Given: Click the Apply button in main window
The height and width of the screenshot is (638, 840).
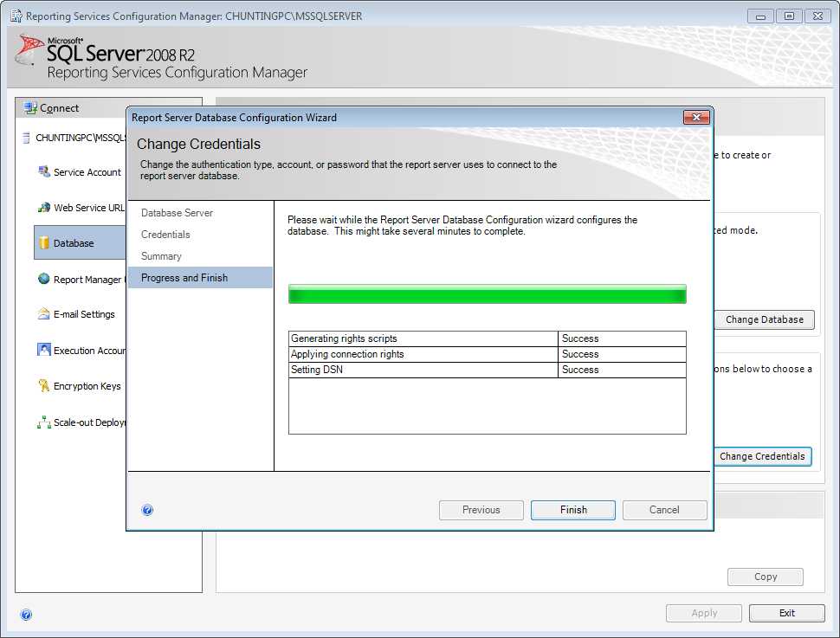Looking at the screenshot, I should click(x=704, y=614).
